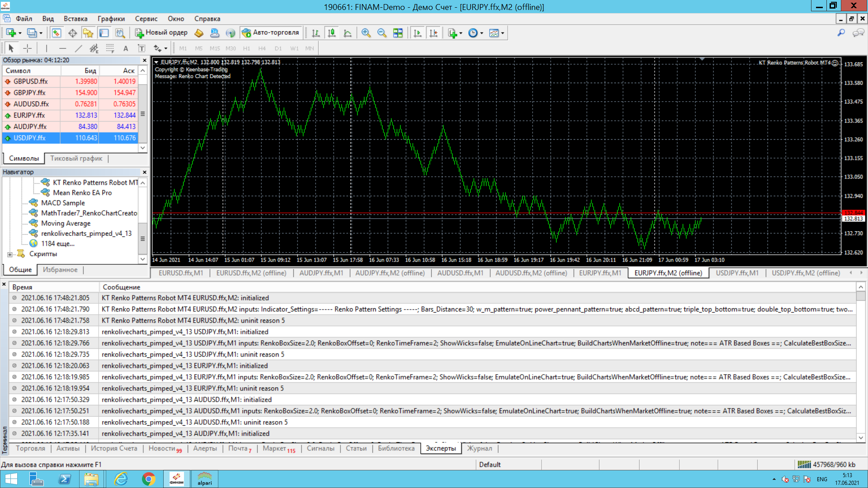
Task: Open the chart templates dropdown arrow
Action: pos(503,33)
